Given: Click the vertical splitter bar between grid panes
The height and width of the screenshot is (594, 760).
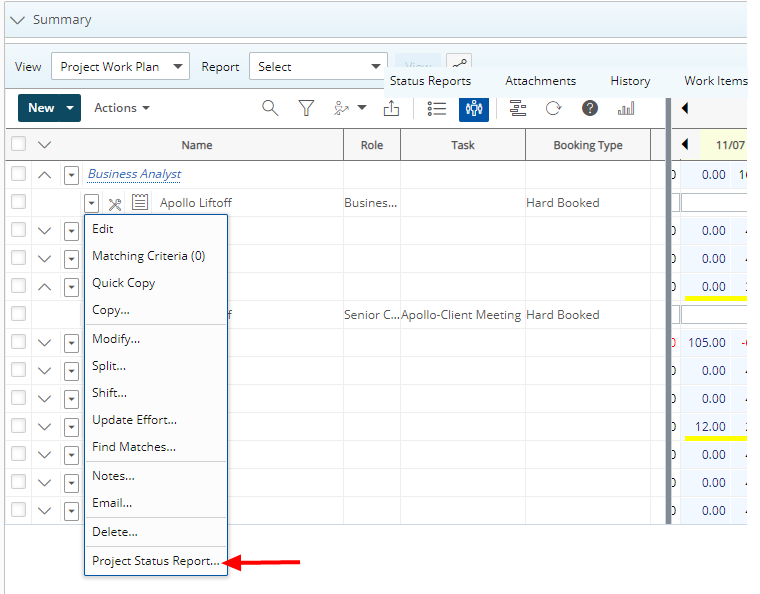Looking at the screenshot, I should 668,310.
